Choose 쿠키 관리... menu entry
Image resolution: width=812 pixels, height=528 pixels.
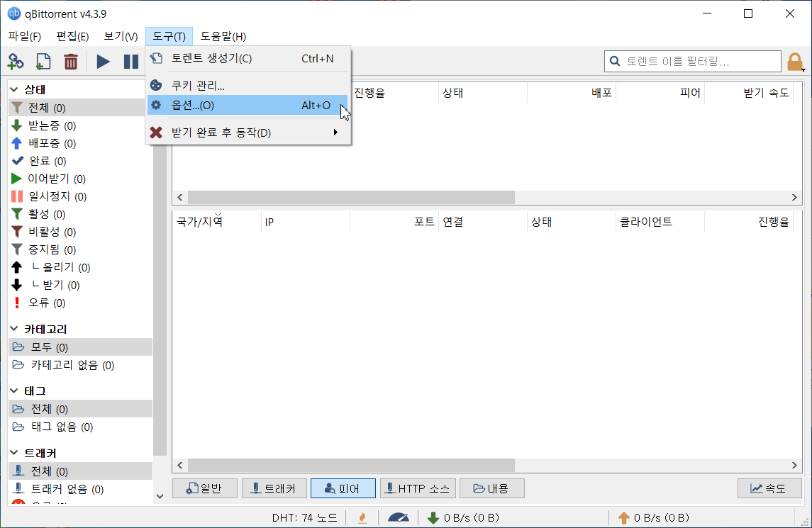pos(248,86)
